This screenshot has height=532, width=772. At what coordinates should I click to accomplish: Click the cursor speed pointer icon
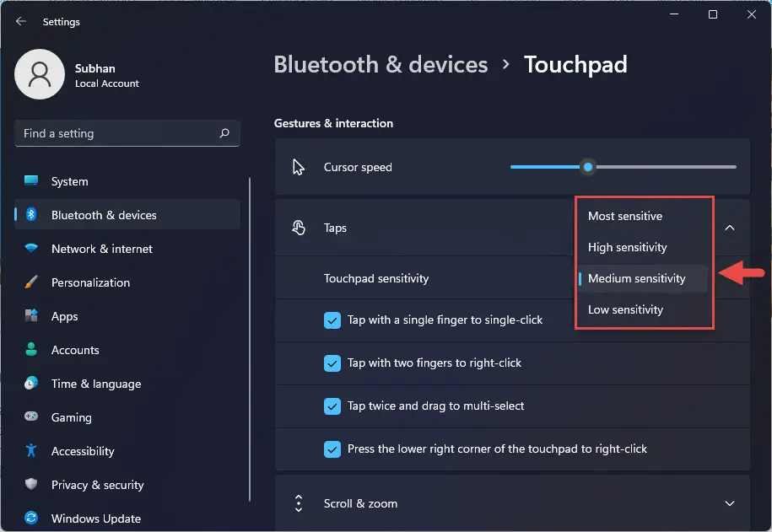pos(299,167)
